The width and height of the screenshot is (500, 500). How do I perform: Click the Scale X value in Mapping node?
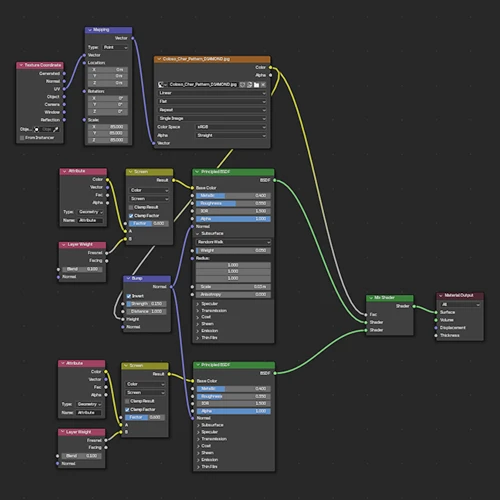[108, 127]
